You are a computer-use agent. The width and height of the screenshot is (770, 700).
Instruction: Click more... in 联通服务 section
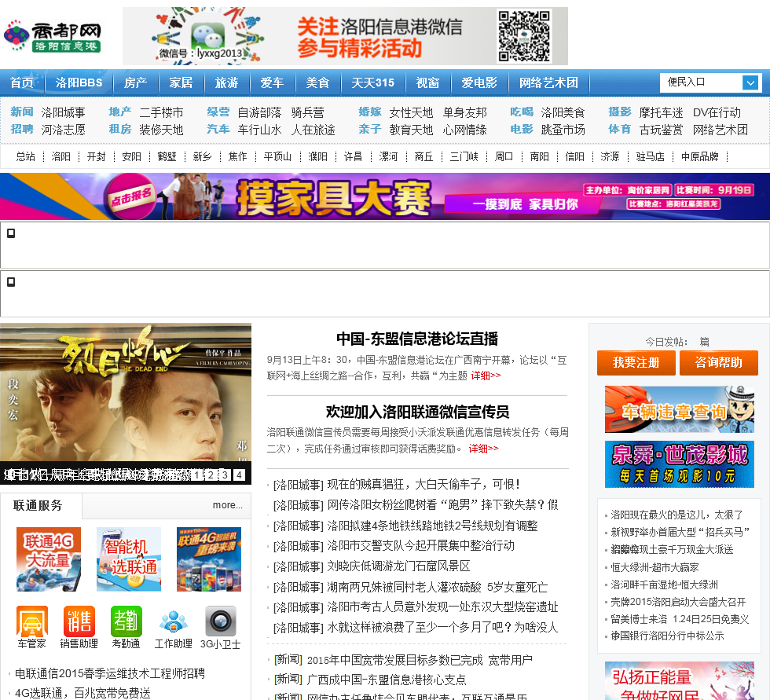point(227,505)
